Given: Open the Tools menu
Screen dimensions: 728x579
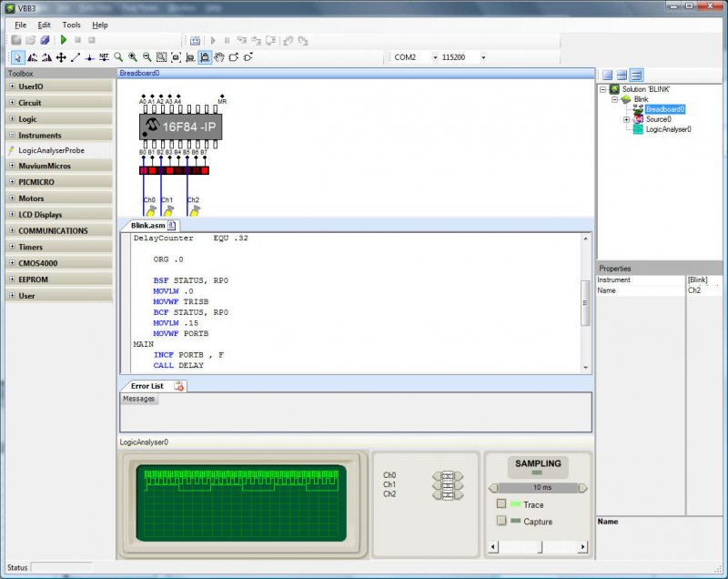Looking at the screenshot, I should click(71, 25).
